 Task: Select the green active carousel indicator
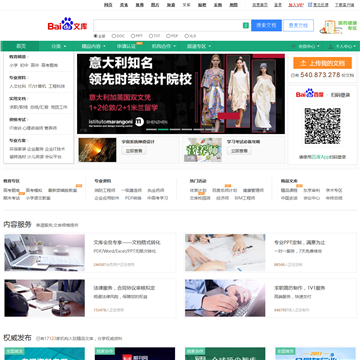click(163, 129)
